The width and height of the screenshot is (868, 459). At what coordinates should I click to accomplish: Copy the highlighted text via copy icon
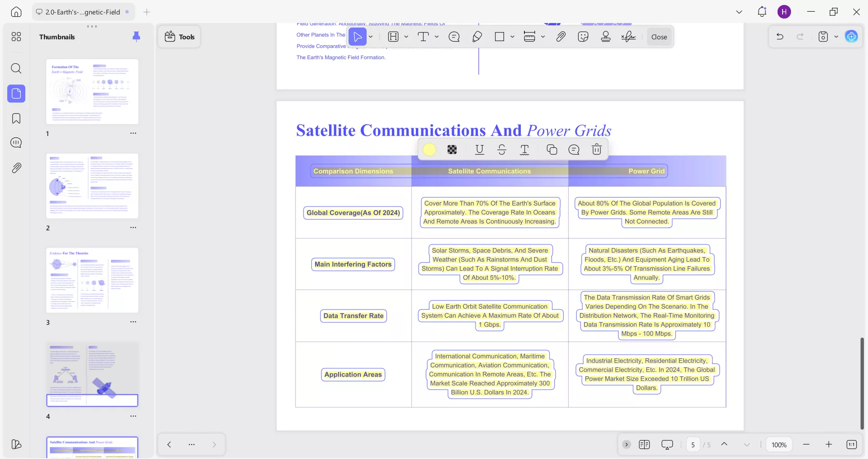click(552, 150)
